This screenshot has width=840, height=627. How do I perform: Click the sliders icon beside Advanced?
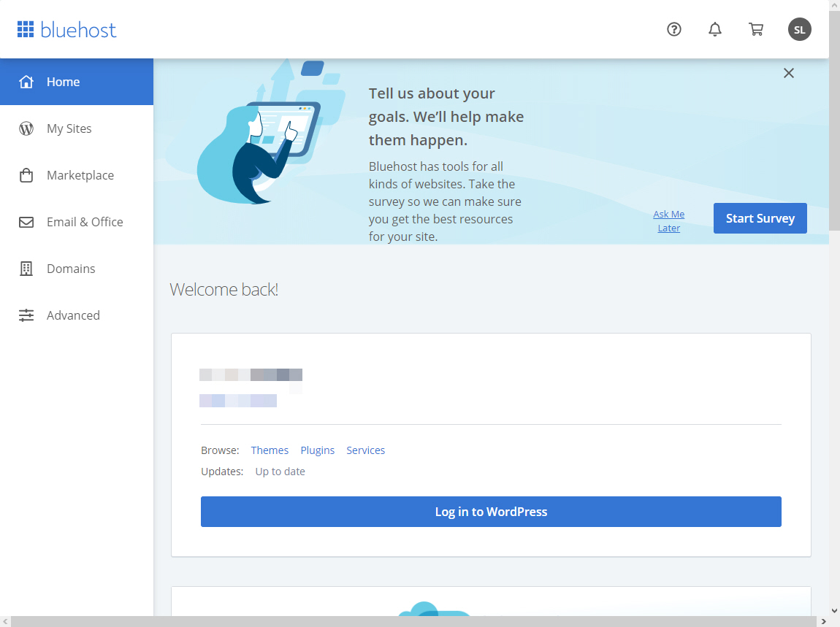tap(26, 315)
